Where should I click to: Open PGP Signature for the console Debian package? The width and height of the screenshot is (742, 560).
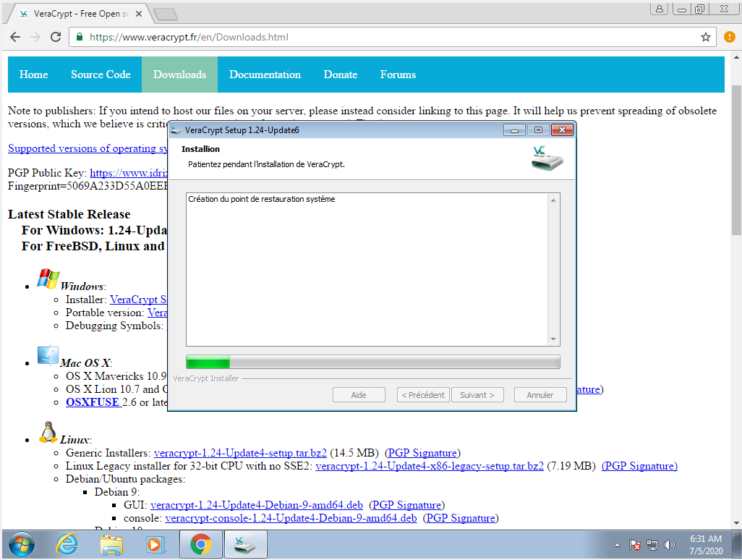[461, 518]
